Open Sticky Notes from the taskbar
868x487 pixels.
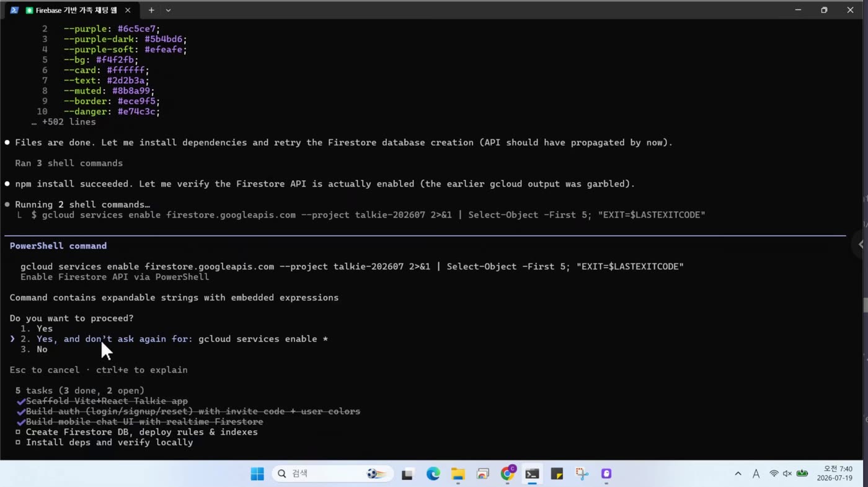(557, 474)
